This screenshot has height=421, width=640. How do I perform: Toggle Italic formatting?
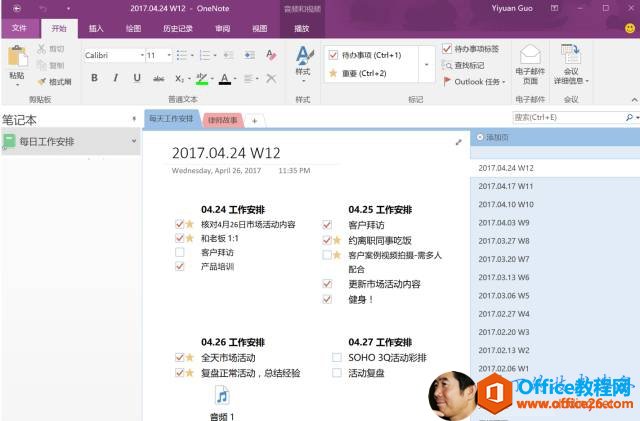[x=116, y=78]
